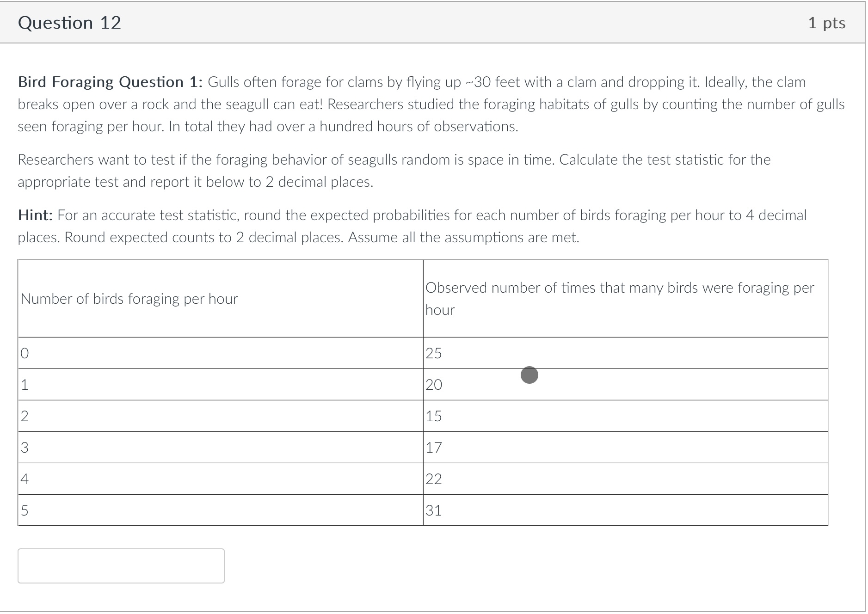The width and height of the screenshot is (868, 614).
Task: Select the observed count 31 cell
Action: coord(434,510)
